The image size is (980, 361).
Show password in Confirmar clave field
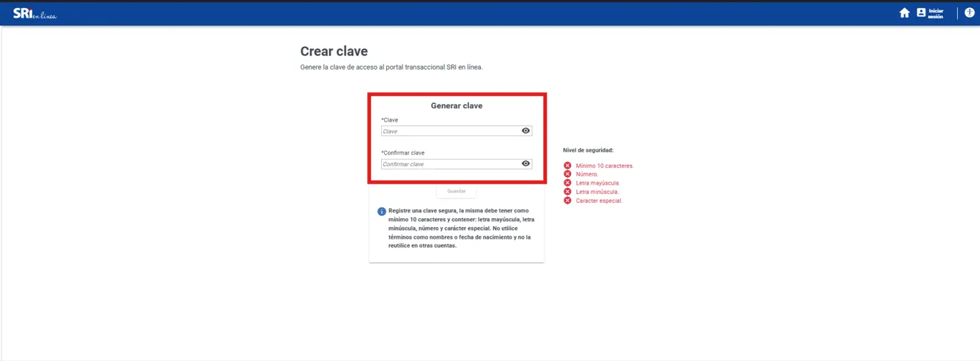(526, 164)
